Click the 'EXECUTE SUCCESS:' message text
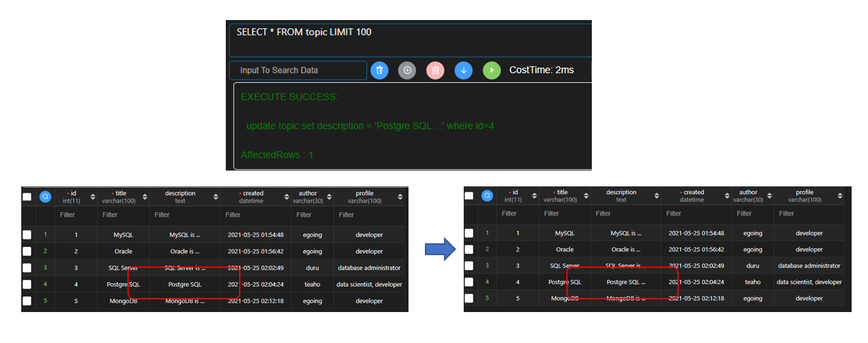Screen dimensions: 868x343 pos(290,97)
